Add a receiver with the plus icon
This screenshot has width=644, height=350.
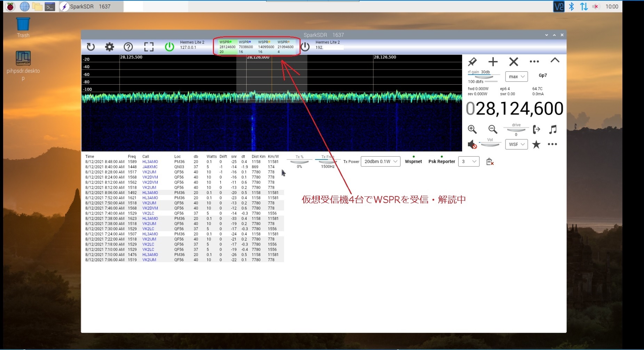tap(493, 62)
